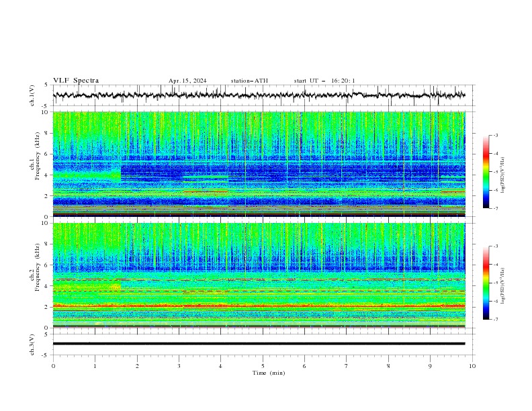This screenshot has width=532, height=411.
Task: Click the ch.2 log(PSD) colorbar label
Action: (502, 286)
